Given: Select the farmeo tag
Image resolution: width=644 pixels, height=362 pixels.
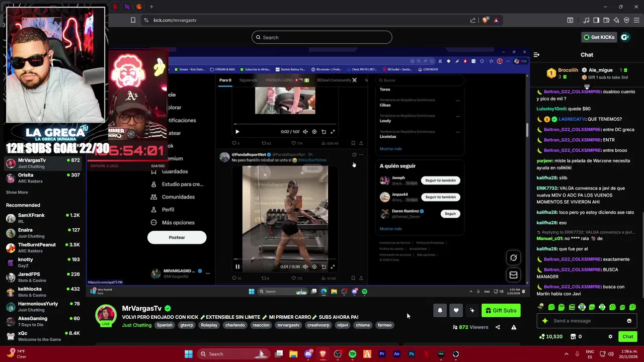Looking at the screenshot, I should click(384, 325).
